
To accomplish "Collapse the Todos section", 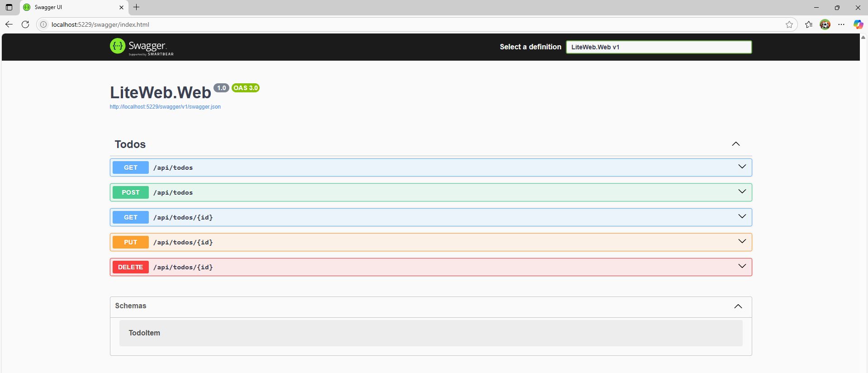I will [x=736, y=144].
